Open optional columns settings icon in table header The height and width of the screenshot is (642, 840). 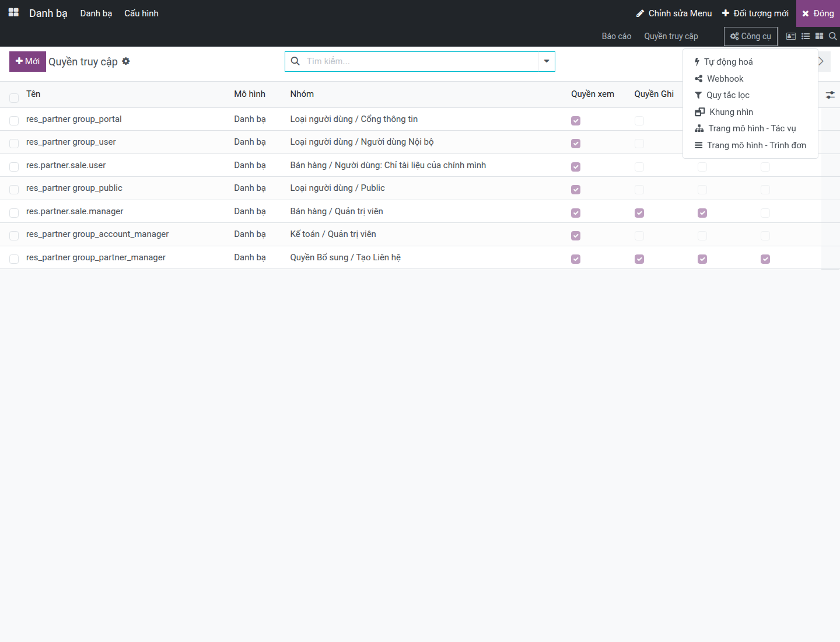click(x=830, y=95)
